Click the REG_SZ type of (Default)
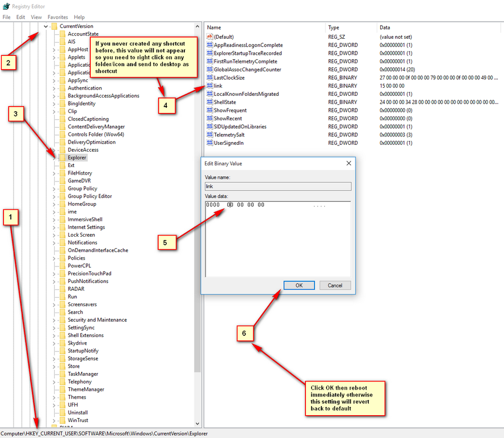The height and width of the screenshot is (438, 504). (337, 37)
